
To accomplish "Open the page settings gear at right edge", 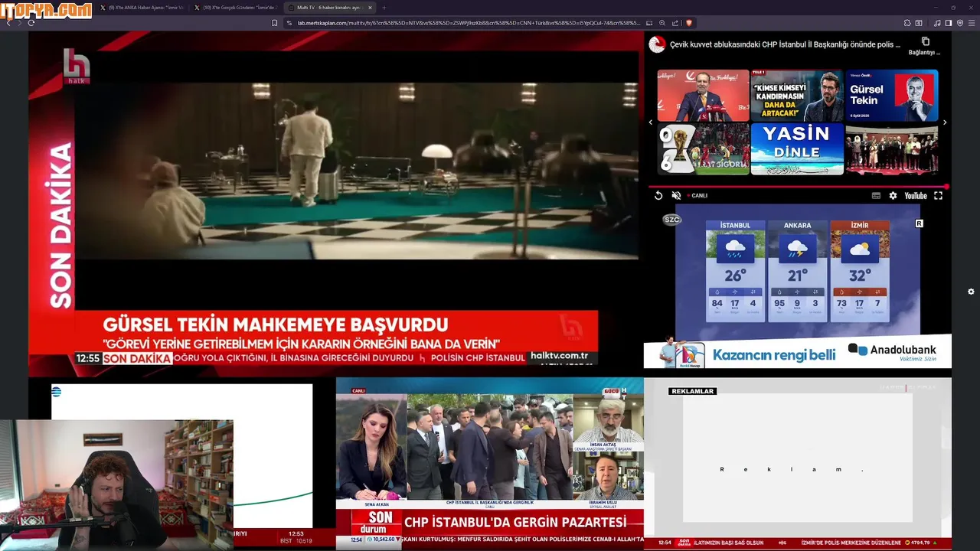I will pyautogui.click(x=971, y=292).
